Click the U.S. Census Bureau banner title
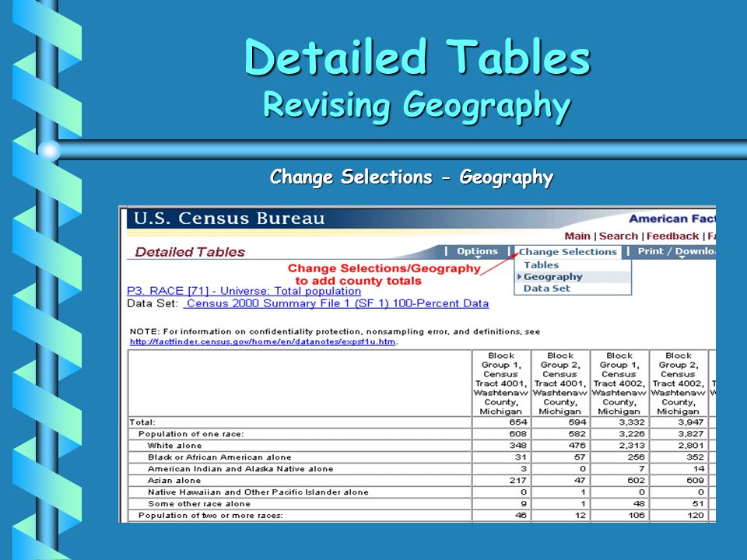The width and height of the screenshot is (747, 560). 229,218
